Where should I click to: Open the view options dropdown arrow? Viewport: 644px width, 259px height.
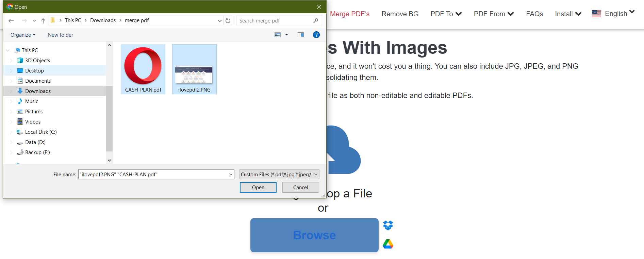(x=286, y=35)
